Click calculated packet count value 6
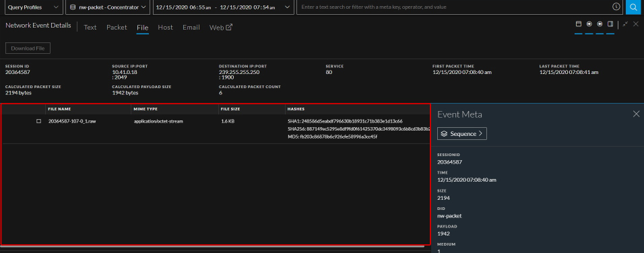Image resolution: width=644 pixels, height=253 pixels. tap(220, 93)
